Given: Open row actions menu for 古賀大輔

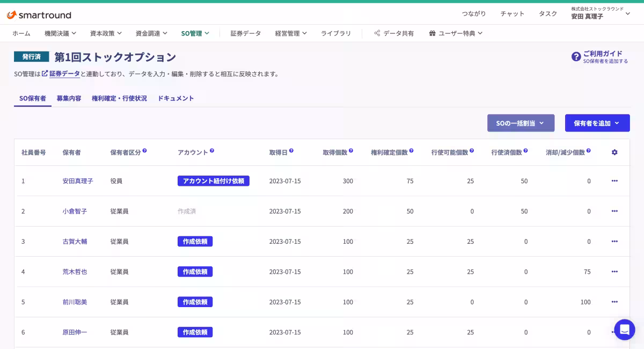Looking at the screenshot, I should (x=614, y=241).
